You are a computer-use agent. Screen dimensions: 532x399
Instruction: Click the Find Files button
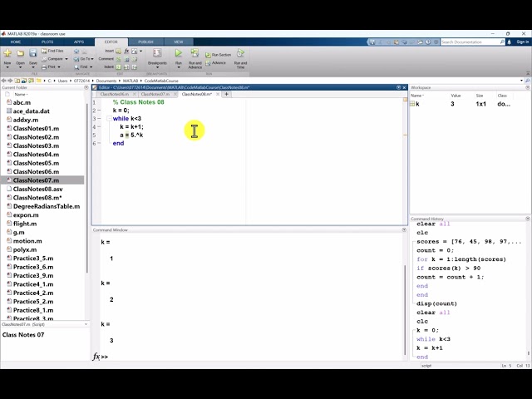(x=52, y=51)
